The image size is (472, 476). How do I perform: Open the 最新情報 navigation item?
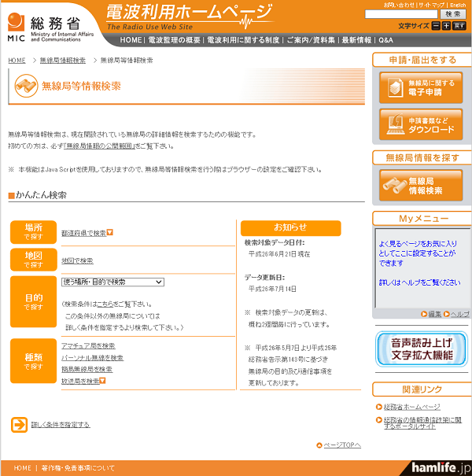pyautogui.click(x=356, y=39)
